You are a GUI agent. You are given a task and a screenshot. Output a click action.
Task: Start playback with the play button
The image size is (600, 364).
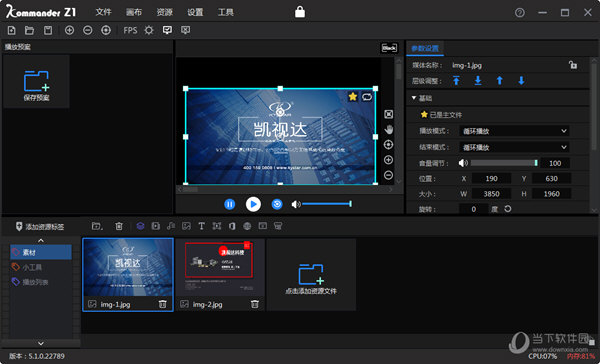(253, 204)
